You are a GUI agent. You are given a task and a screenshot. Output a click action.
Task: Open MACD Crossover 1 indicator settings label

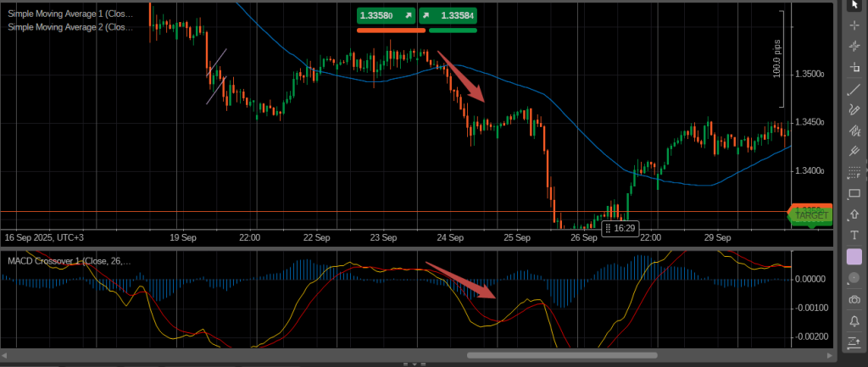(70, 260)
